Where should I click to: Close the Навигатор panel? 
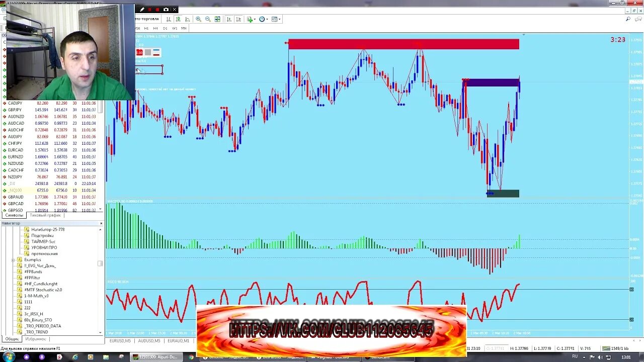[x=101, y=223]
